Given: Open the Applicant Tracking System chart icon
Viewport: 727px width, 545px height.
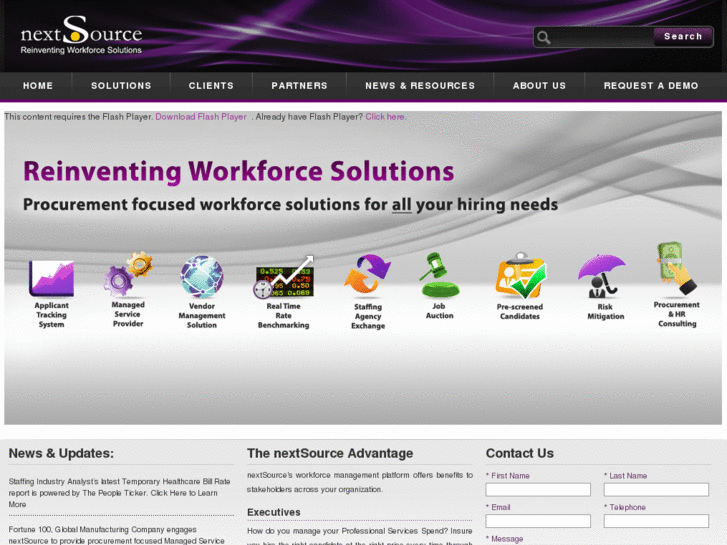Looking at the screenshot, I should tap(51, 278).
